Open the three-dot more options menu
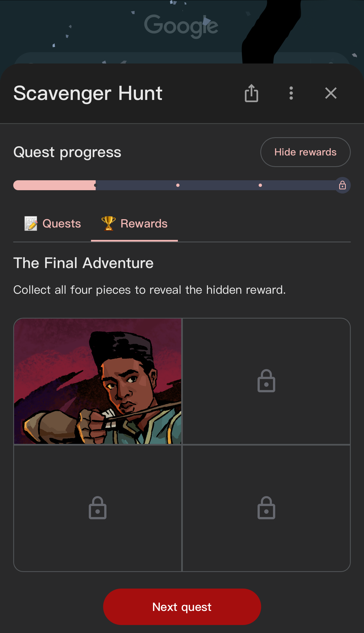 tap(291, 93)
